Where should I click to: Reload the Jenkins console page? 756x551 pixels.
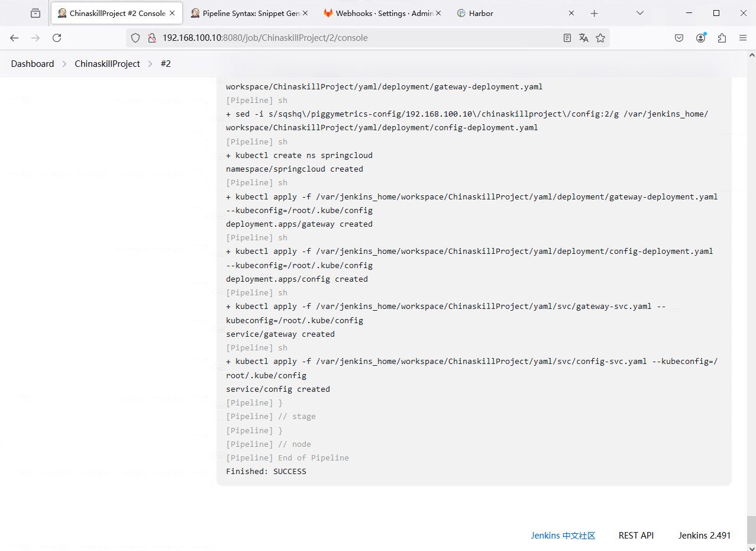57,38
